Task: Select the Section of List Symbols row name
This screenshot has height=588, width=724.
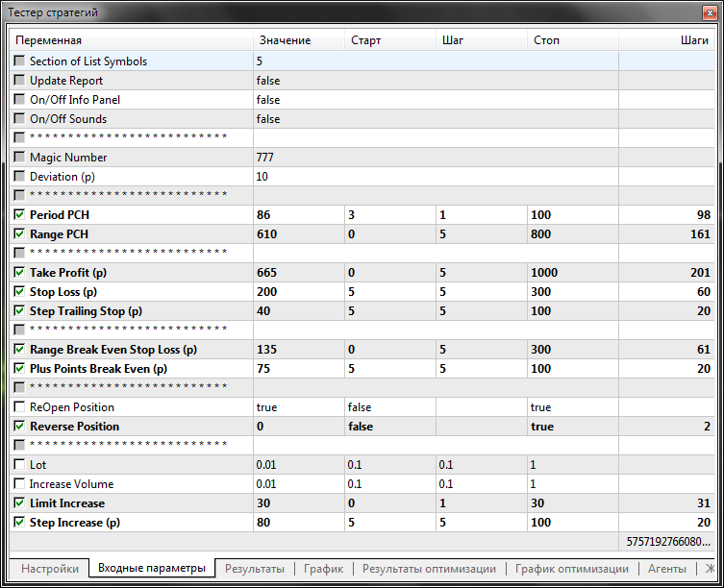Action: coord(88,61)
